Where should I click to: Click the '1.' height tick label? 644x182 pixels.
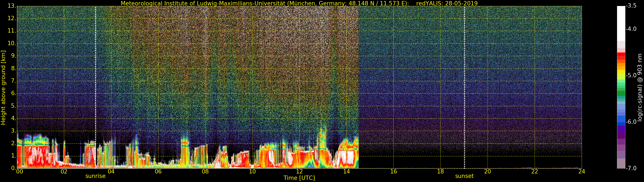coord(13,156)
